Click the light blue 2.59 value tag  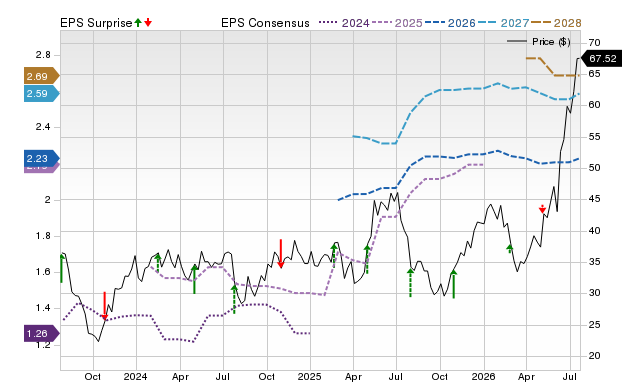(42, 93)
